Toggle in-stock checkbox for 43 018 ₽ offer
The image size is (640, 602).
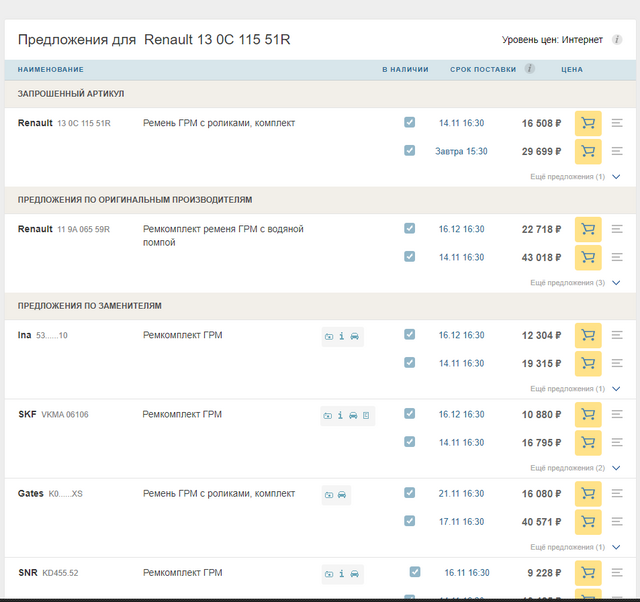click(409, 256)
